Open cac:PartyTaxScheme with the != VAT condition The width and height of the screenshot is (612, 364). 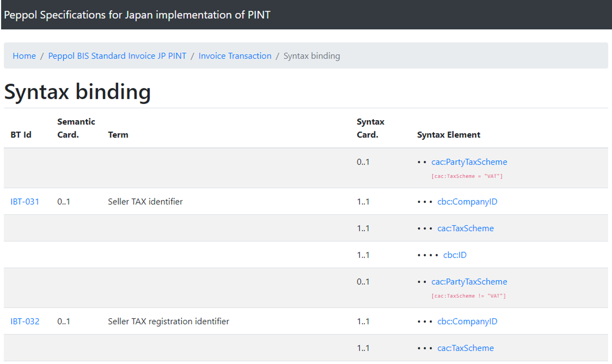pyautogui.click(x=469, y=282)
